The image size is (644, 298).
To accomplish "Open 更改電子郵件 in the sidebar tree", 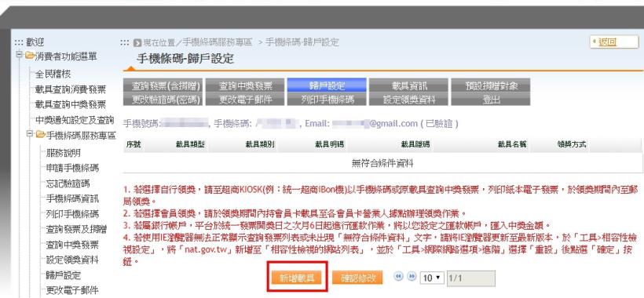I will tap(72, 290).
